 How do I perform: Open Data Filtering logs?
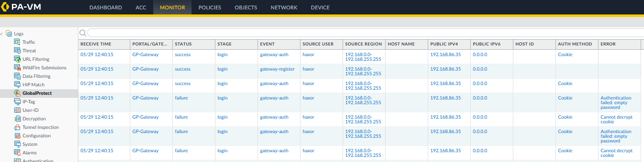pyautogui.click(x=37, y=76)
